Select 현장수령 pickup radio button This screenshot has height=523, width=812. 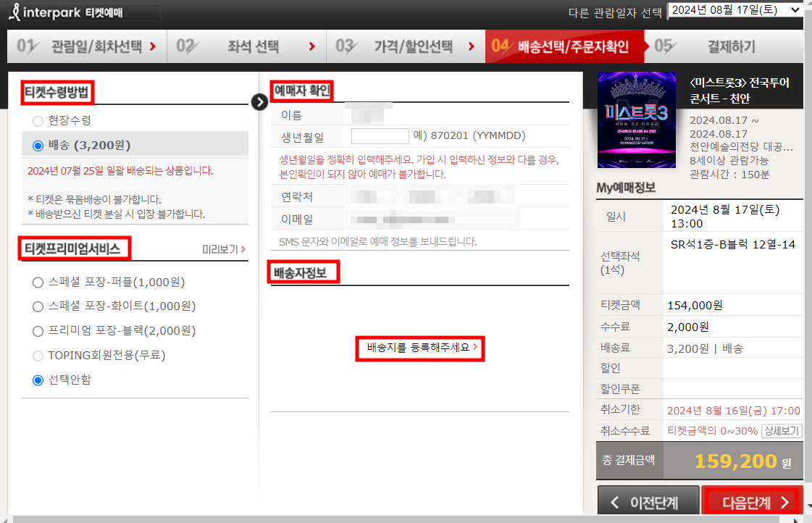click(38, 121)
